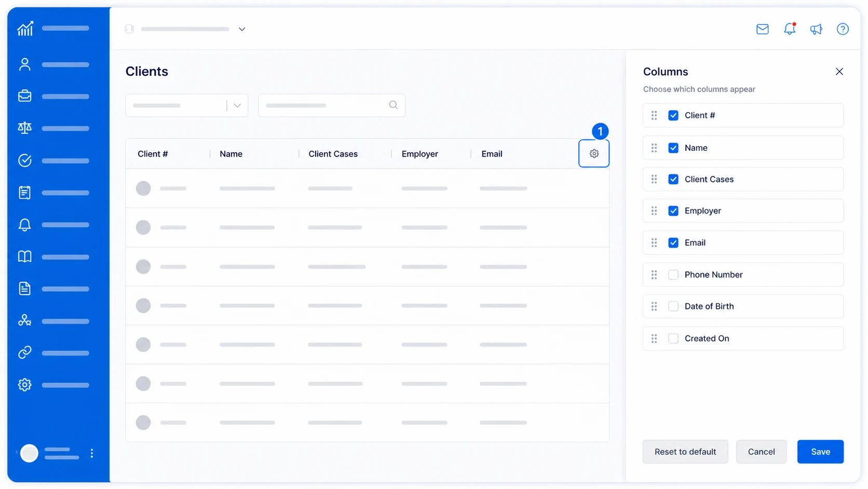Viewport: 868px width, 489px height.
Task: Open the bell icon in the sidebar
Action: coord(25,224)
